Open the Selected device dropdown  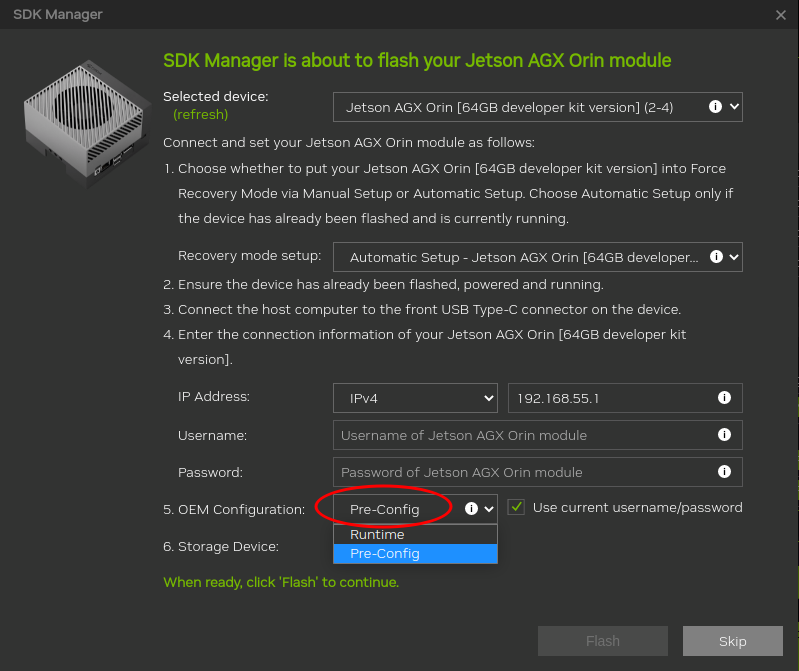[x=538, y=107]
